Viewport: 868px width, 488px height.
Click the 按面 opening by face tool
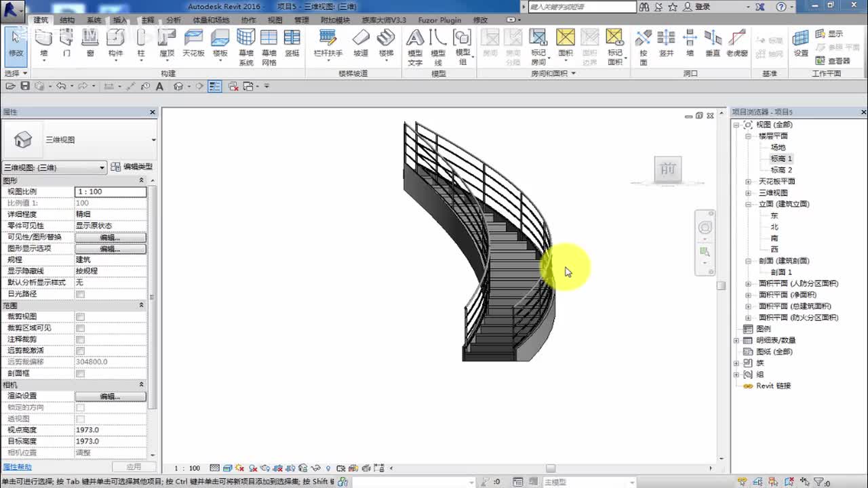[644, 47]
